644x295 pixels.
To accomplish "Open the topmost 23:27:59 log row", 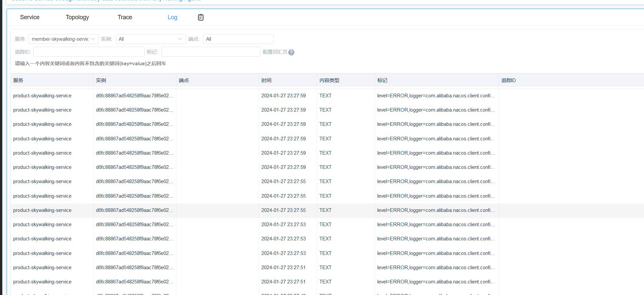I will (327, 96).
